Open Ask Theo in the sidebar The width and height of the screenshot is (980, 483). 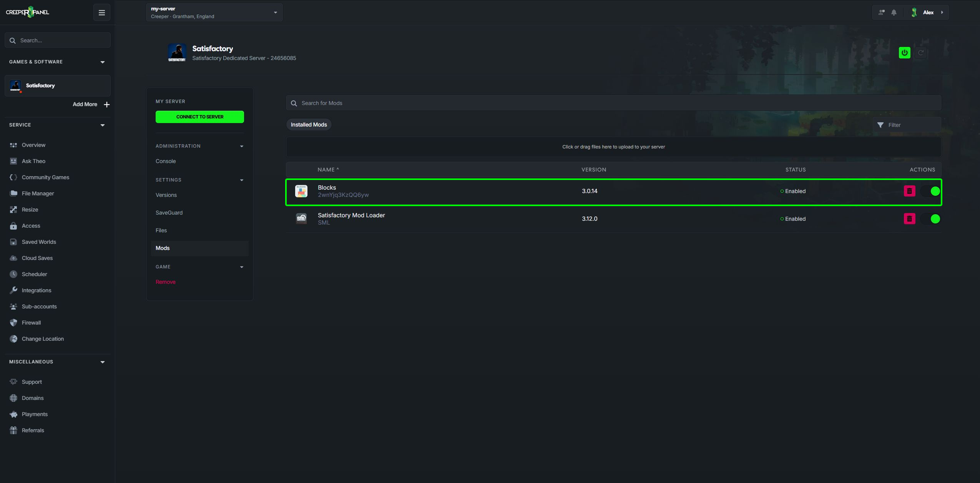point(33,161)
